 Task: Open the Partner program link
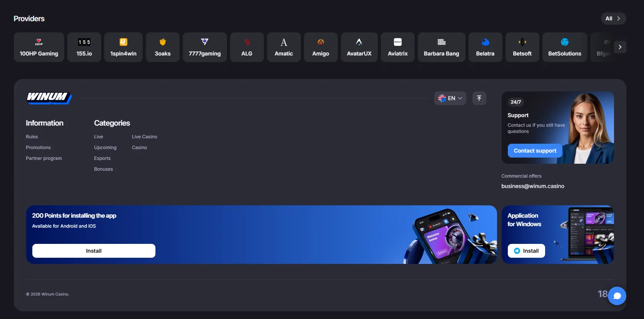44,158
